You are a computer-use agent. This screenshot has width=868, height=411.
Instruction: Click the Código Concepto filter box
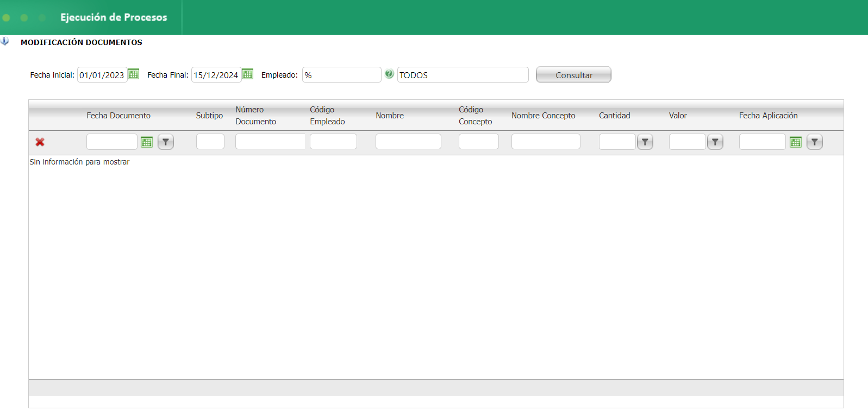pos(479,142)
